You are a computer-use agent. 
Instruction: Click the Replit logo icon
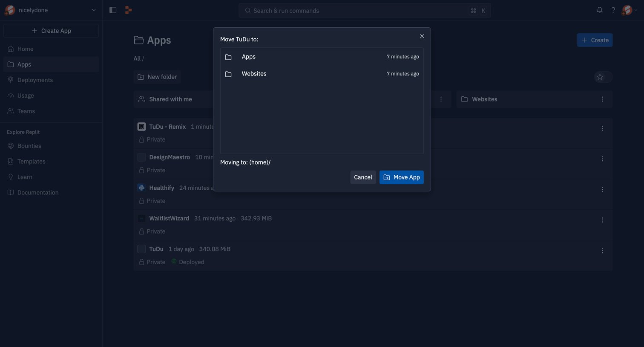(128, 10)
